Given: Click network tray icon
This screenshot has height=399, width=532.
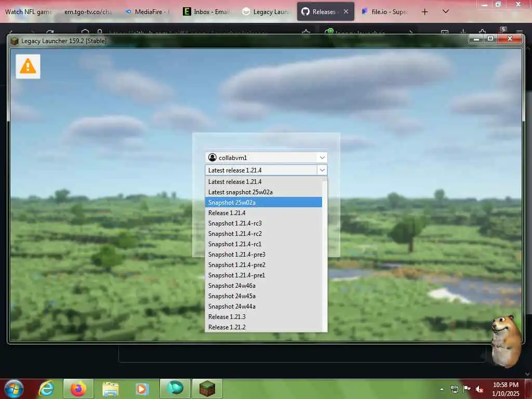Looking at the screenshot, I should pos(454,389).
